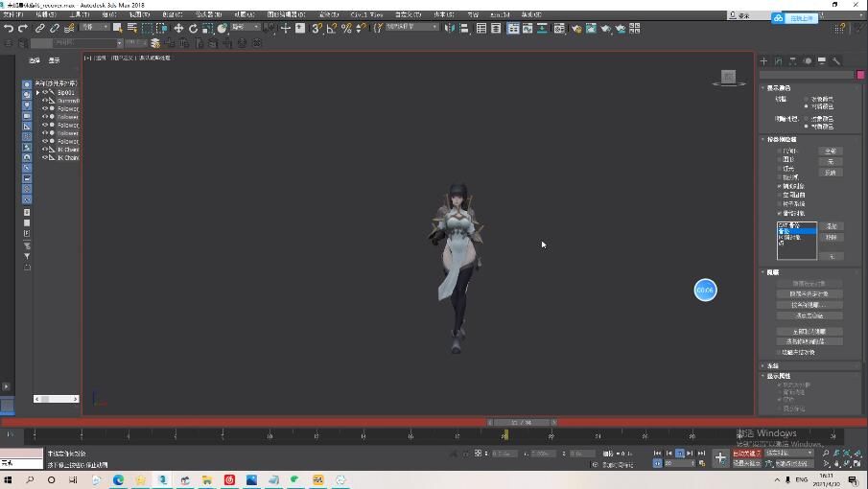Click the scene explorer horizontal scrollbar

(x=56, y=399)
